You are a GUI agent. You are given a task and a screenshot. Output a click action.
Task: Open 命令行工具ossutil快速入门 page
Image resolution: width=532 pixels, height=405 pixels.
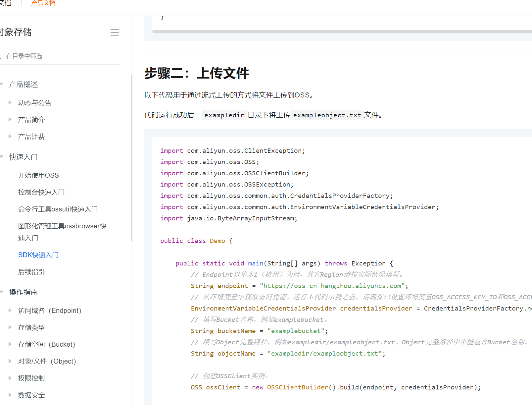[58, 209]
